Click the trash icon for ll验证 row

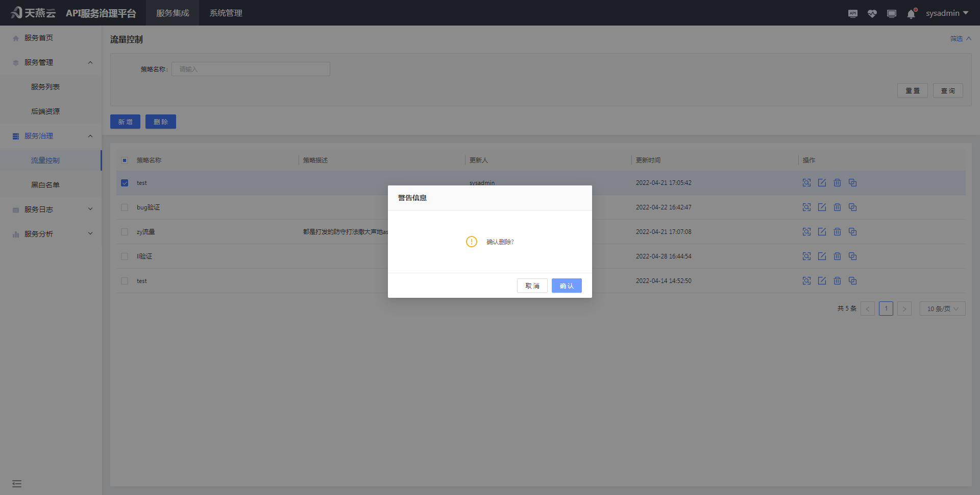point(837,256)
